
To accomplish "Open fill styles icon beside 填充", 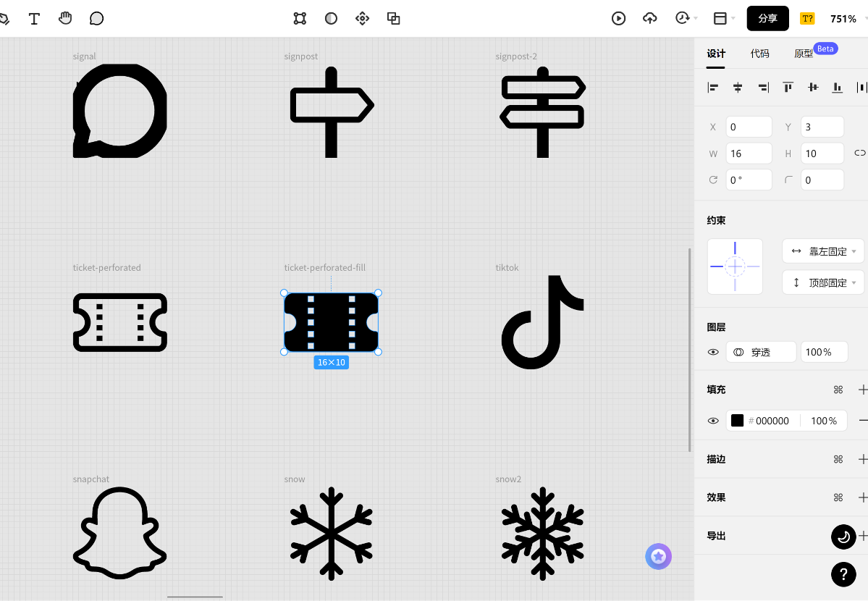I will (838, 390).
